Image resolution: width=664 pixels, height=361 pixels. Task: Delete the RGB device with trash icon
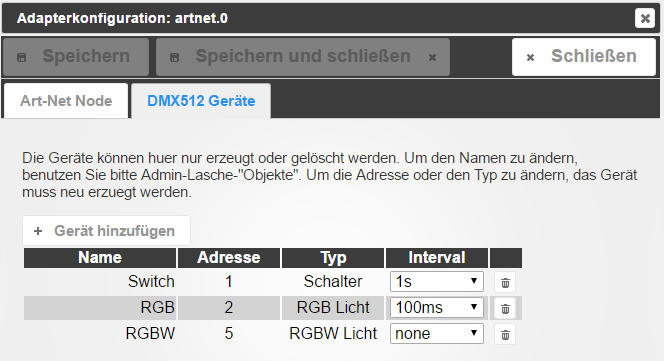click(x=505, y=309)
